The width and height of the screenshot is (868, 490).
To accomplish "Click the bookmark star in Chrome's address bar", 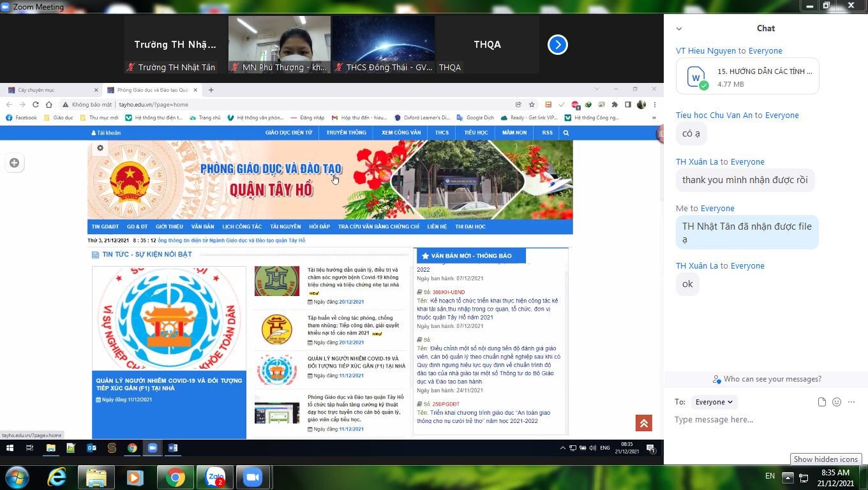I will click(531, 104).
